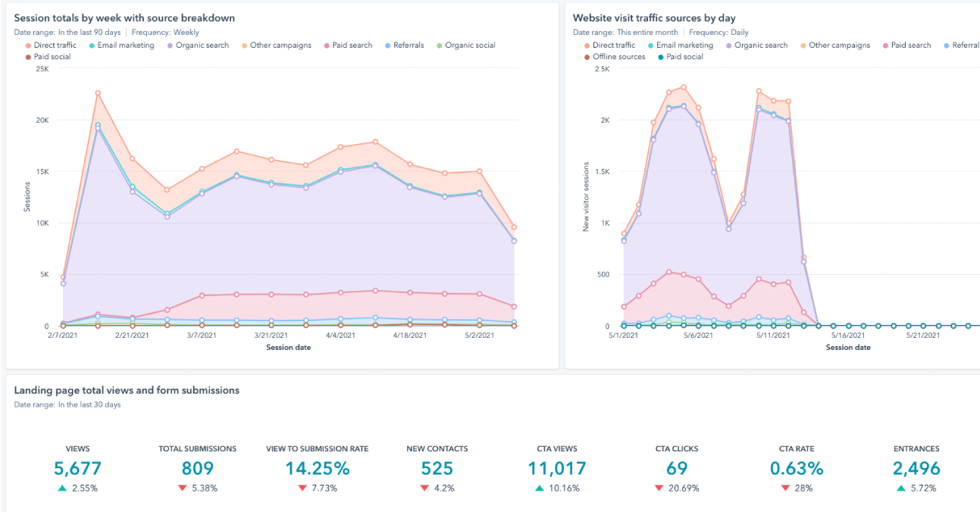This screenshot has width=980, height=512.
Task: Click green up arrow under CTA Views
Action: click(540, 489)
